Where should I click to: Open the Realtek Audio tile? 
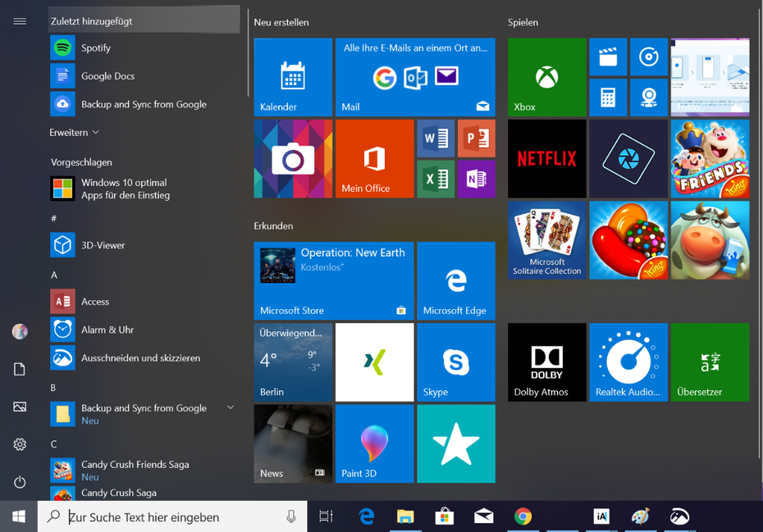pos(628,362)
